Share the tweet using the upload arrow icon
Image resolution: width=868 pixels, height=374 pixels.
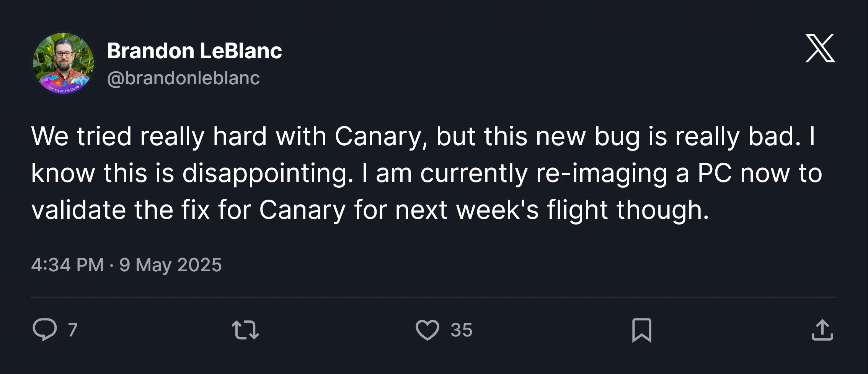pos(822,330)
